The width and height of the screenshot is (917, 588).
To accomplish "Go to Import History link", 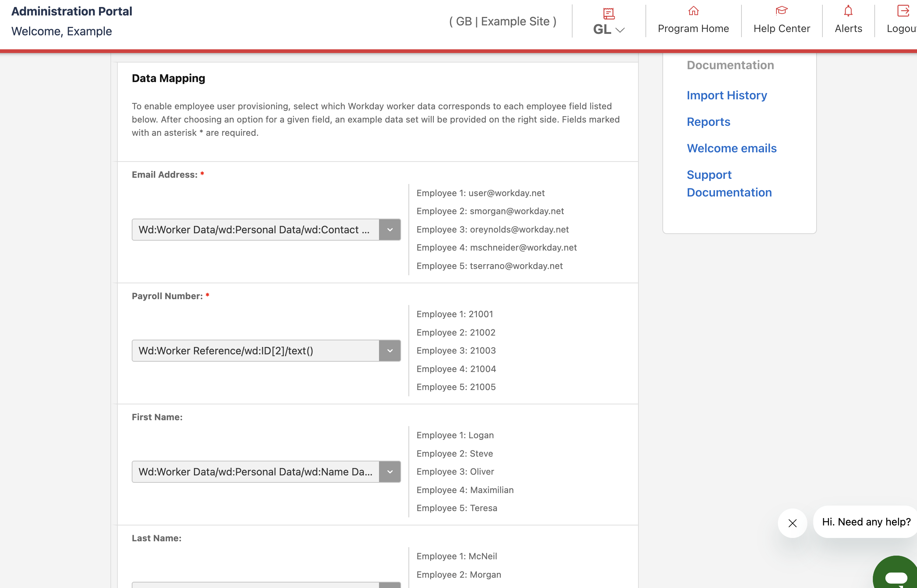I will tap(726, 95).
